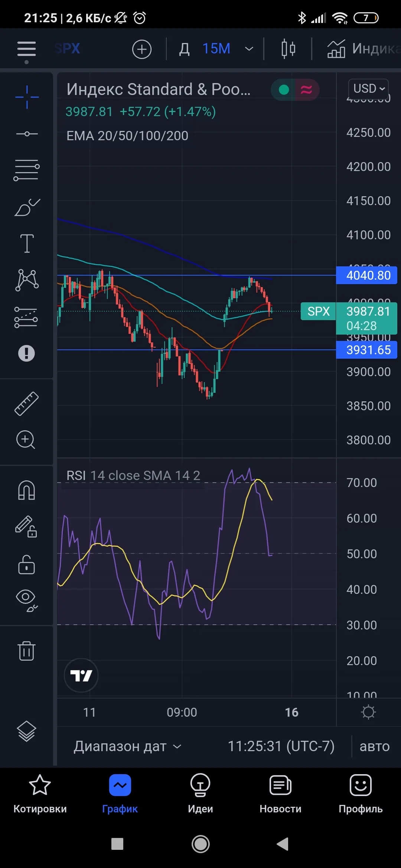Toggle the авто auto scale button

coord(375,746)
